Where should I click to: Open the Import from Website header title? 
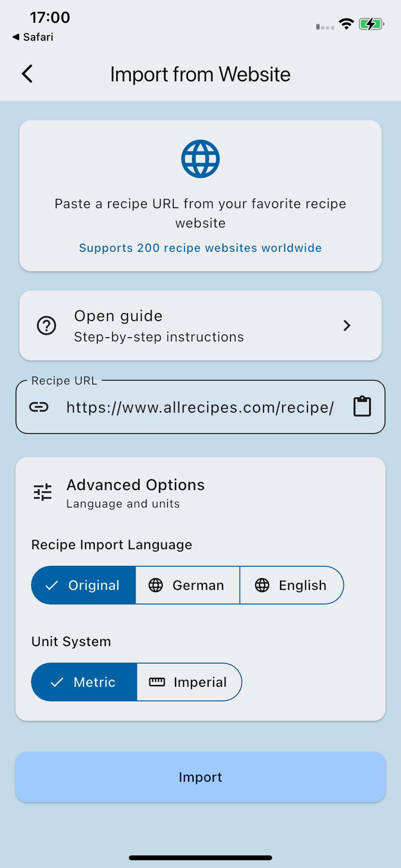pos(200,74)
